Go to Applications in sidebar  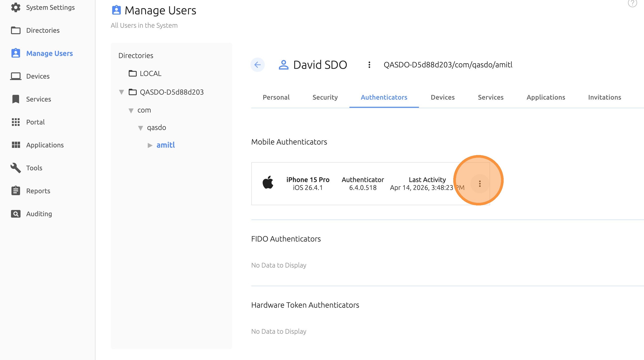(45, 145)
